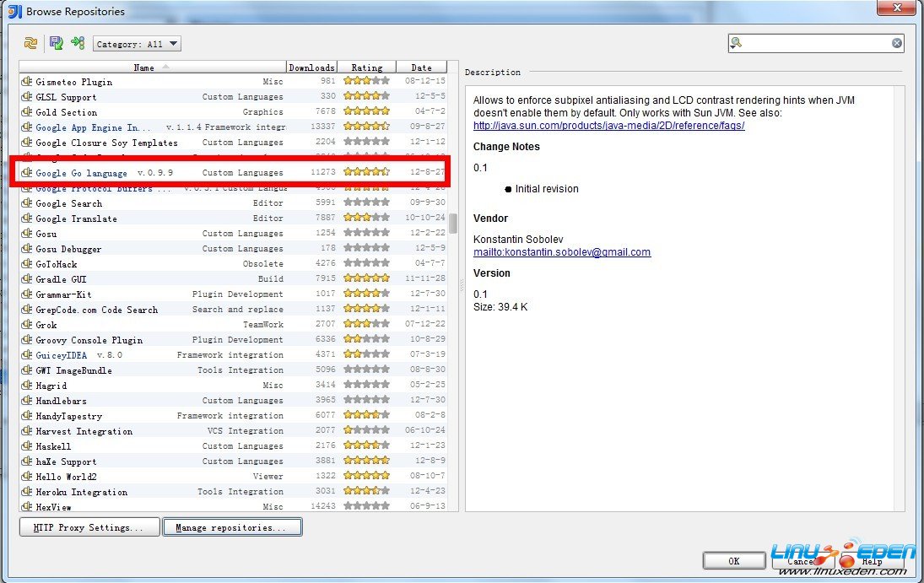Select the Harvest Integration plugin row
This screenshot has width=924, height=583.
click(234, 431)
